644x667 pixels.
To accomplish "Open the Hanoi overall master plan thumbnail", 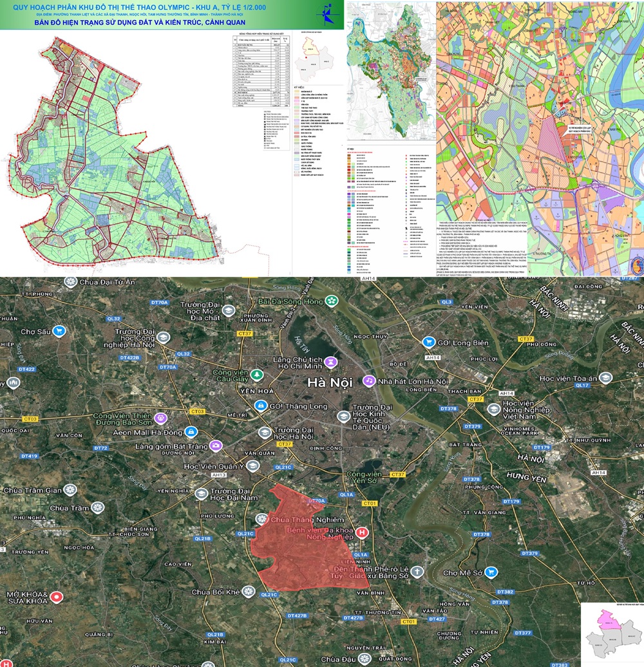I will tap(391, 70).
